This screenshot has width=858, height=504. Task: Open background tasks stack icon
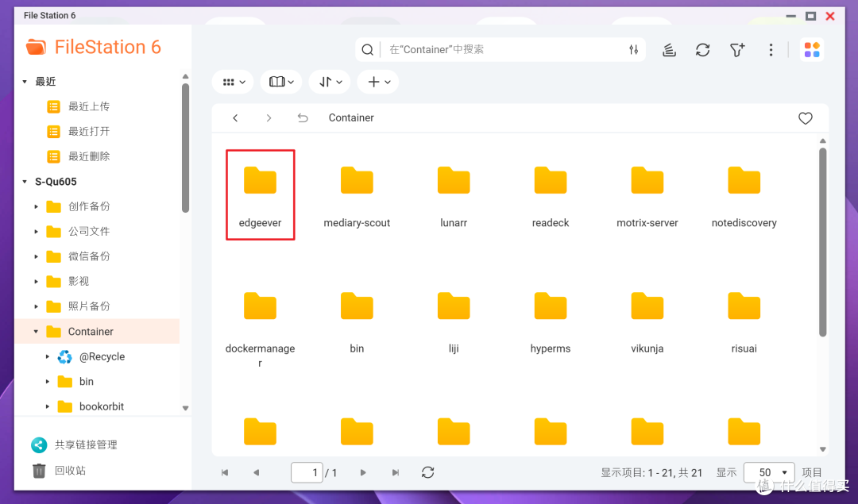[669, 50]
